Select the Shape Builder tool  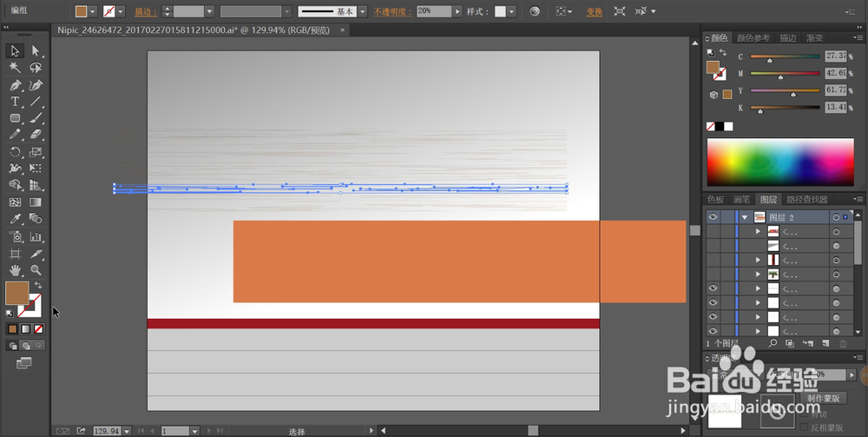point(15,185)
